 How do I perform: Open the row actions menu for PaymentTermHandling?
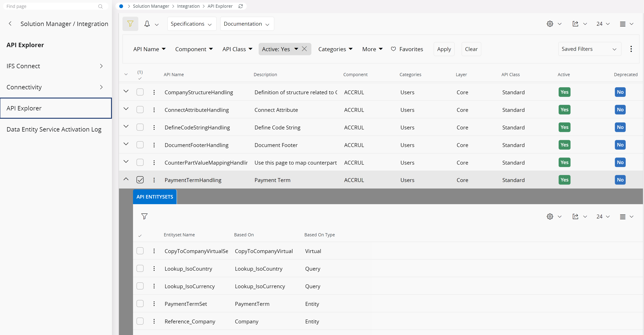click(154, 180)
